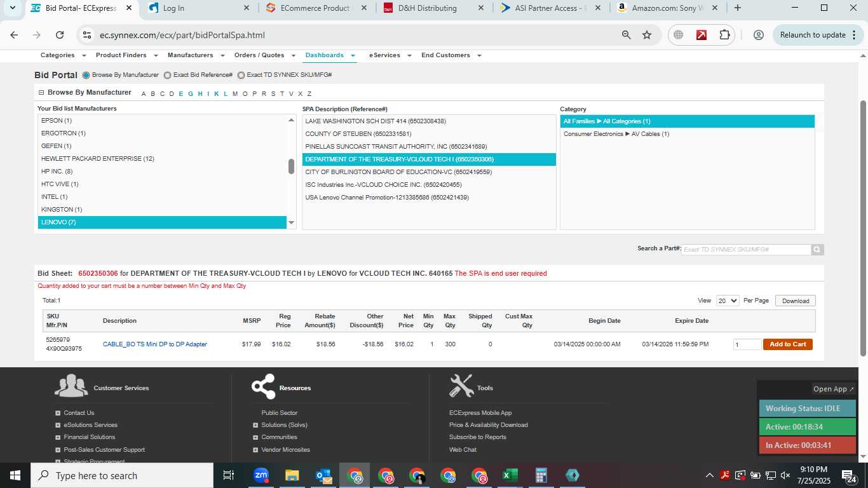The height and width of the screenshot is (488, 868).
Task: Click the Windows taskbar search box
Action: click(122, 475)
